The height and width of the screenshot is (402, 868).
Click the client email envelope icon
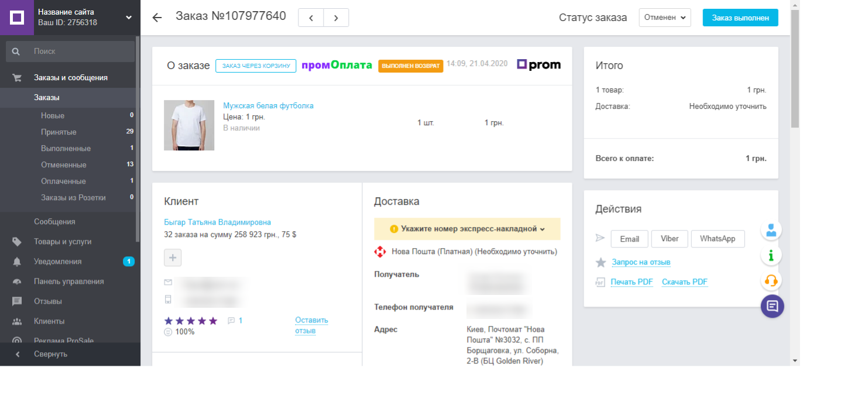(169, 283)
